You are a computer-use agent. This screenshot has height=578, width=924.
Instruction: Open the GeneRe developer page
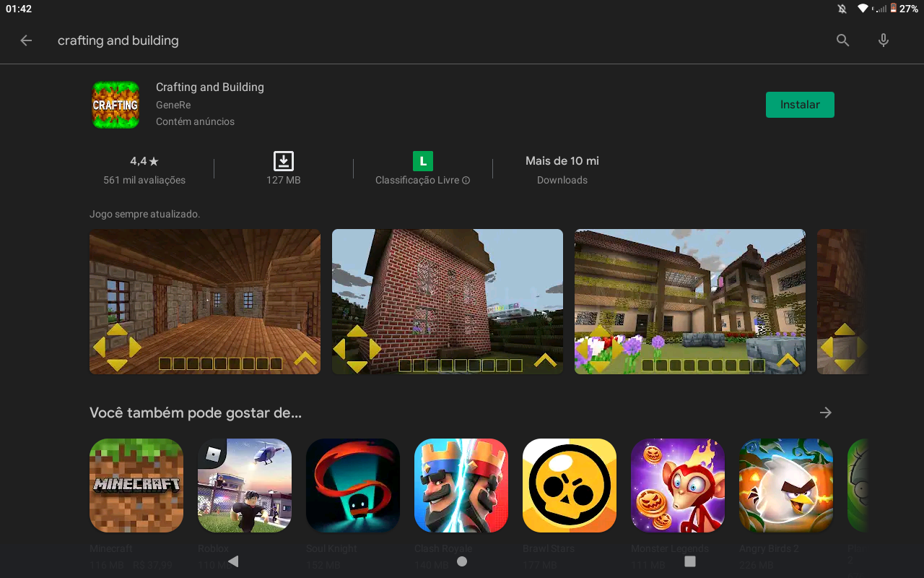(x=173, y=105)
